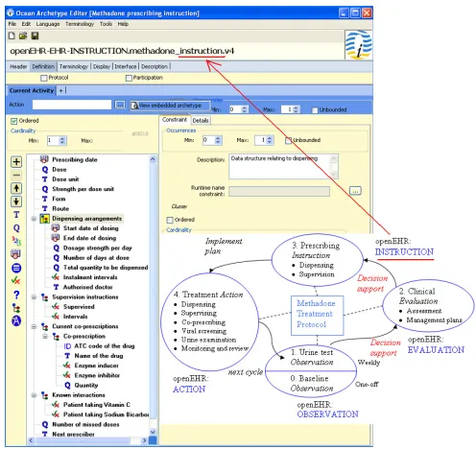
Task: Pick the Any question-mark datatype icon
Action: pyautogui.click(x=16, y=295)
